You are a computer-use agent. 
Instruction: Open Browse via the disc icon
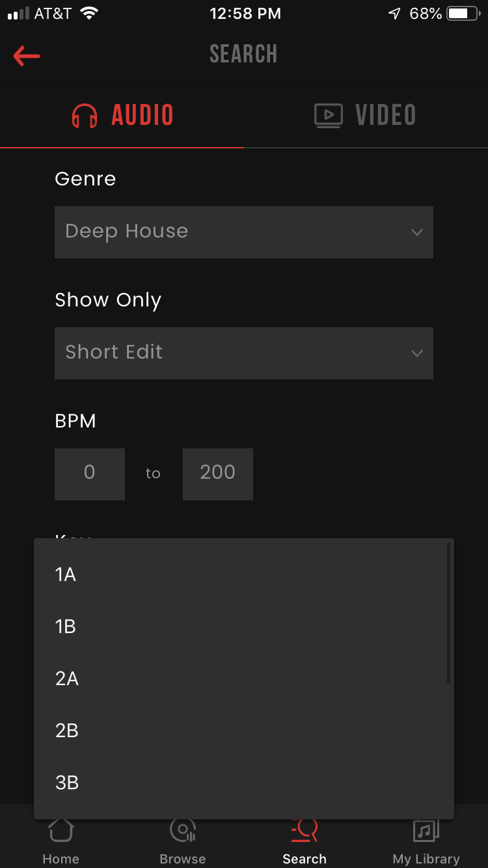point(183,831)
